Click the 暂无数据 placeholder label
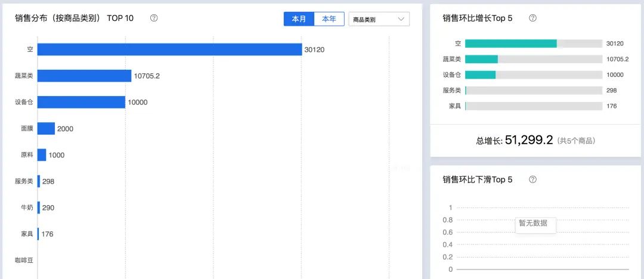This screenshot has width=644, height=279. coord(532,223)
